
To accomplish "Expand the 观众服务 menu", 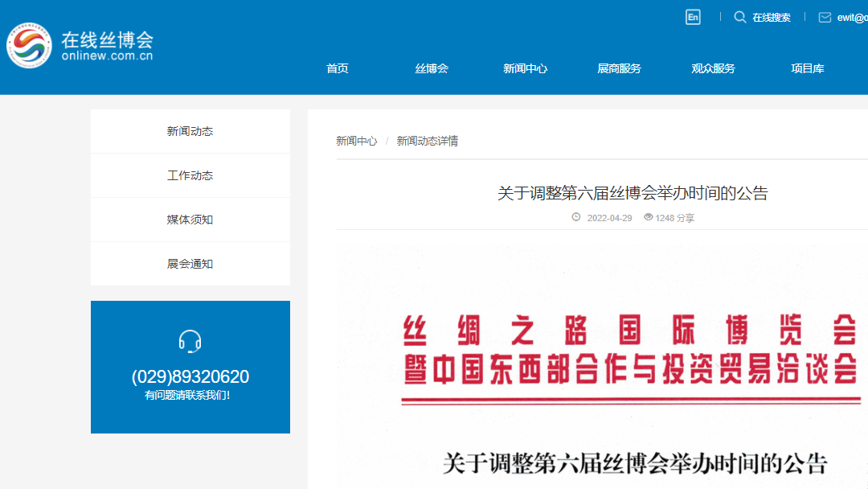I will click(x=714, y=68).
